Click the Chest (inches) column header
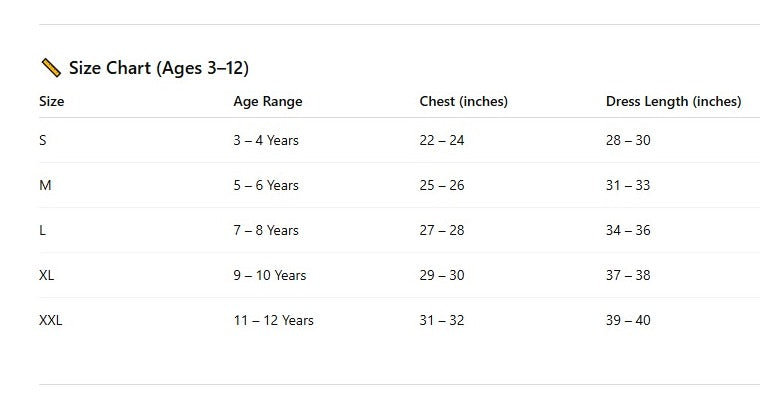The width and height of the screenshot is (760, 403). (463, 101)
